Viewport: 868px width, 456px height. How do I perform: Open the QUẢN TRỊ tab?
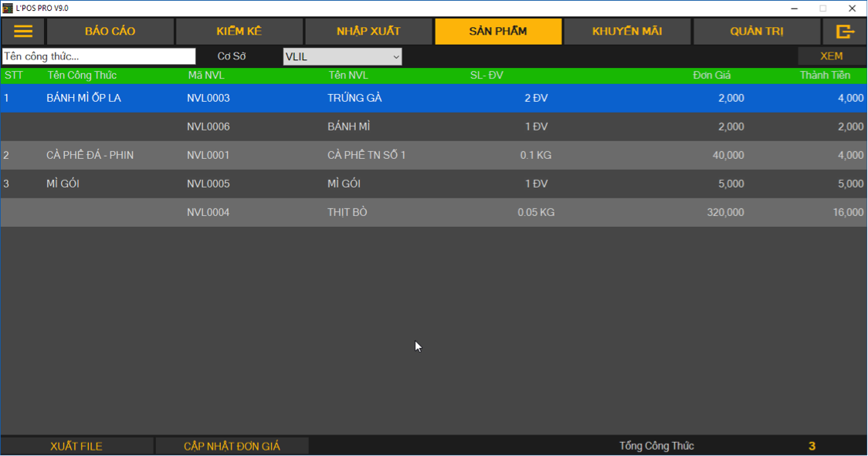tap(757, 32)
